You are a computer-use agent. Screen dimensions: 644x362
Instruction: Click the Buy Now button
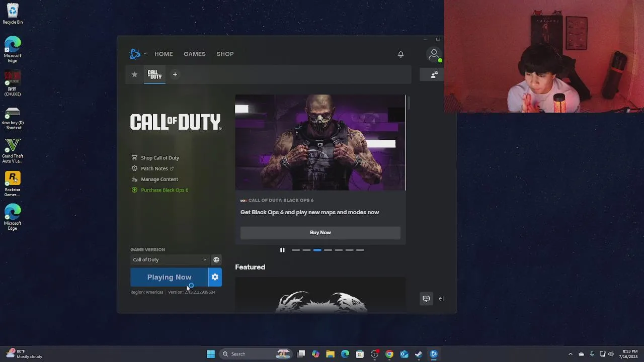tap(320, 232)
